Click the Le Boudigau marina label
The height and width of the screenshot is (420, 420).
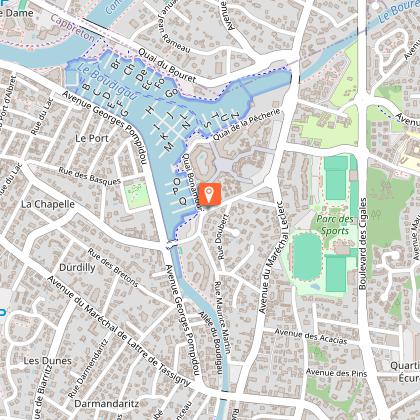(x=107, y=81)
